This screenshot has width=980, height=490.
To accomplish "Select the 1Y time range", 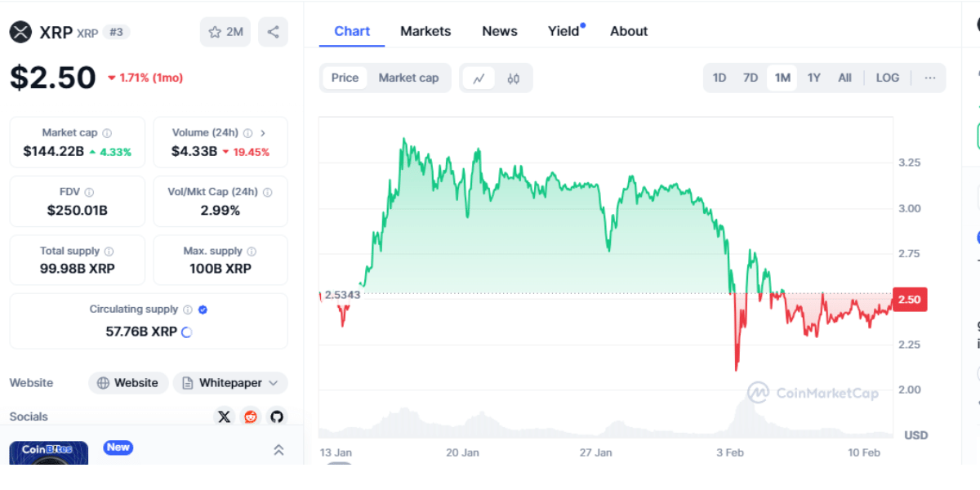I will (x=814, y=78).
